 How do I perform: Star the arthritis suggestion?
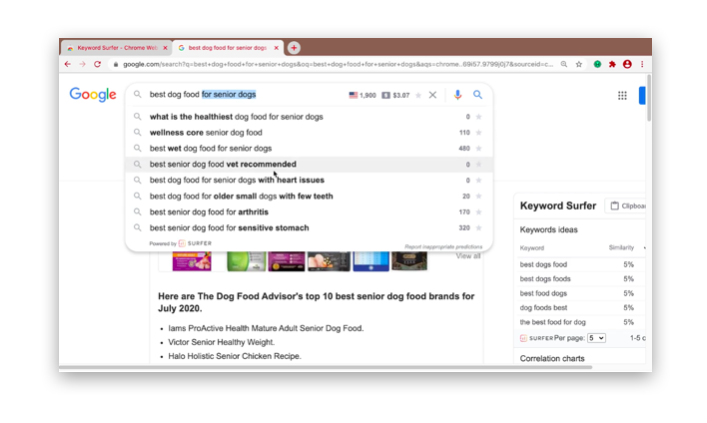(479, 212)
